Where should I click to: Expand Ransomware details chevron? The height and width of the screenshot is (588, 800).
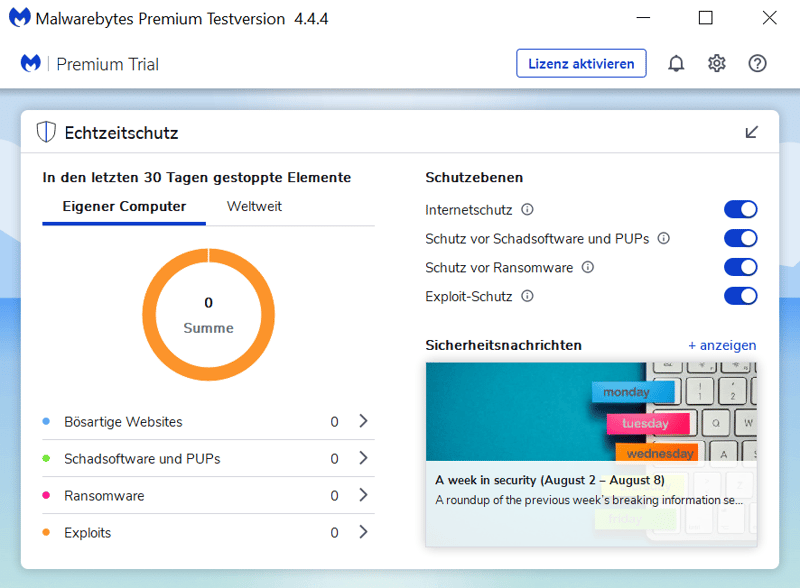[x=363, y=495]
